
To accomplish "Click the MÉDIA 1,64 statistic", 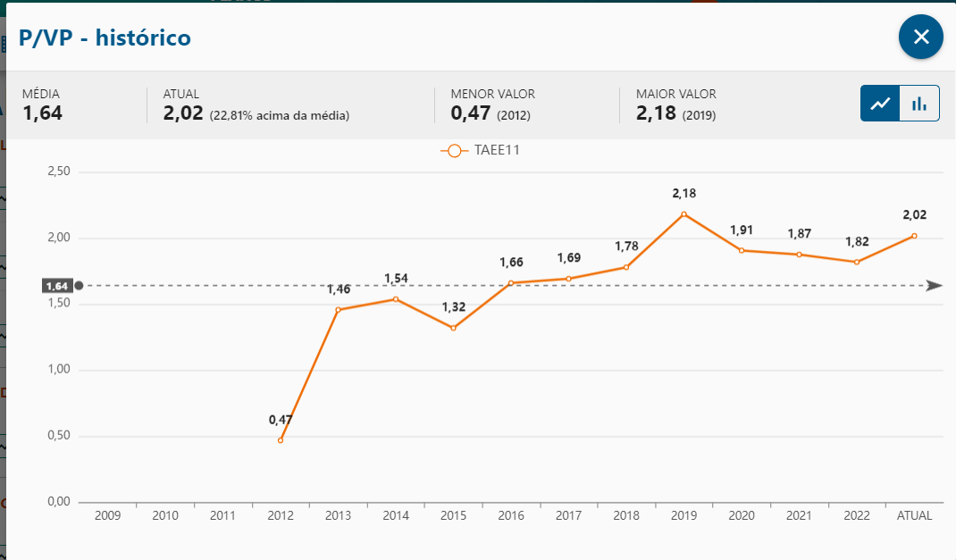I will 42,114.
